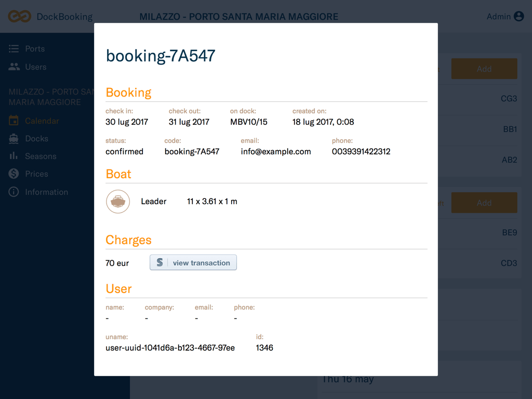Click the DockBooking infinity logo icon
This screenshot has width=532, height=399.
point(19,16)
